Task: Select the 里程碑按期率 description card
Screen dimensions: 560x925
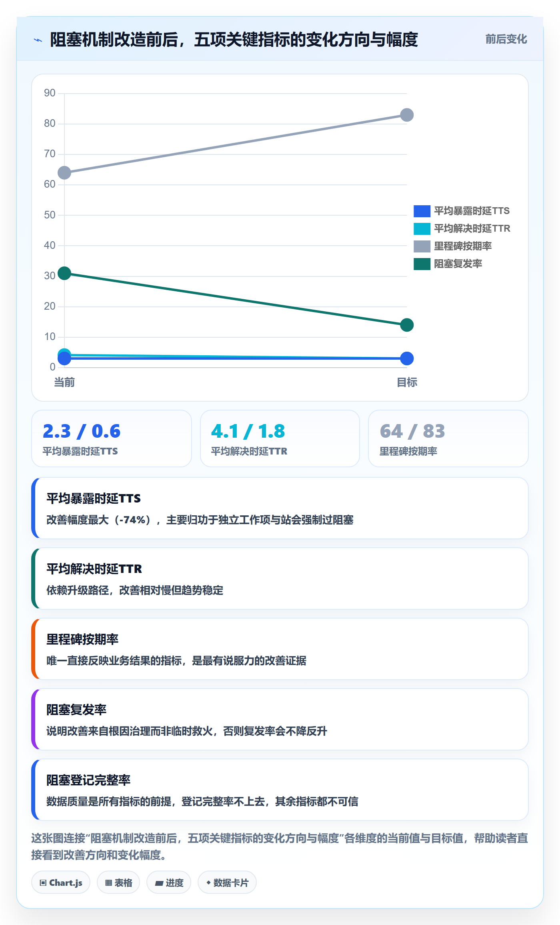Action: tap(280, 649)
